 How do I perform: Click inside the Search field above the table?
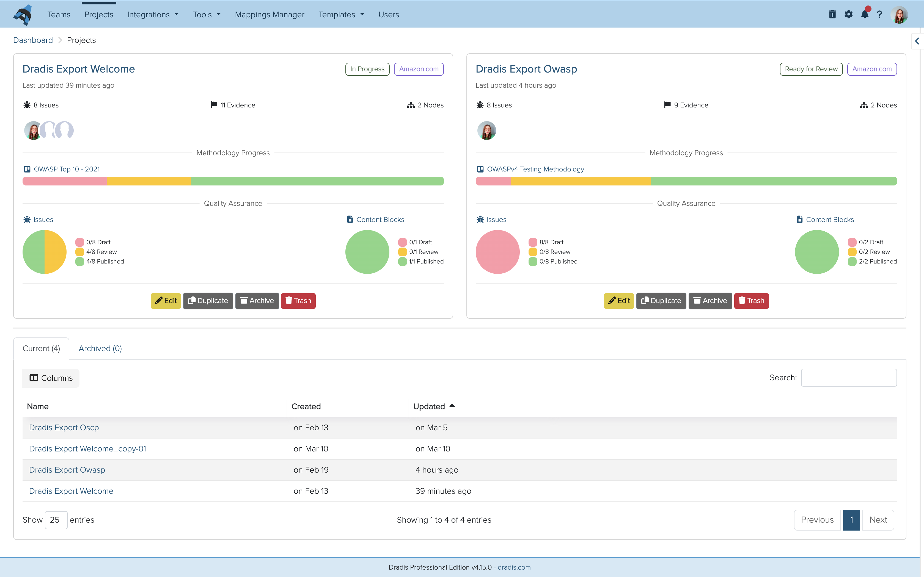(x=849, y=378)
